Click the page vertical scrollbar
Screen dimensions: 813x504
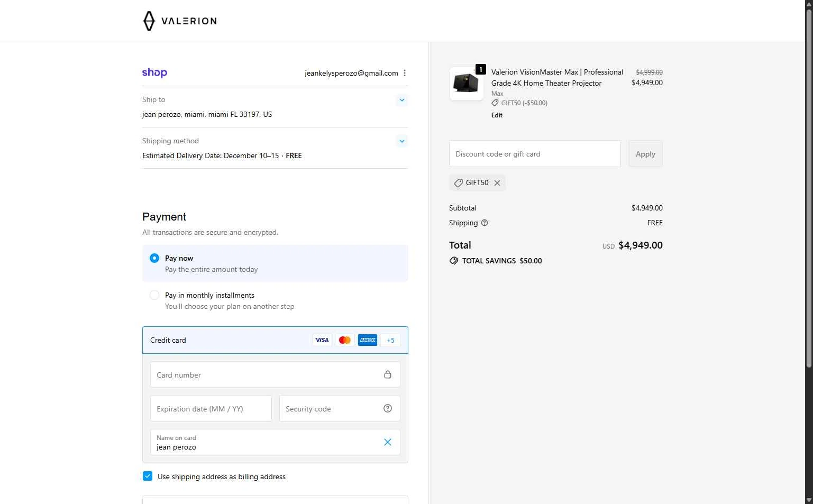tap(809, 188)
